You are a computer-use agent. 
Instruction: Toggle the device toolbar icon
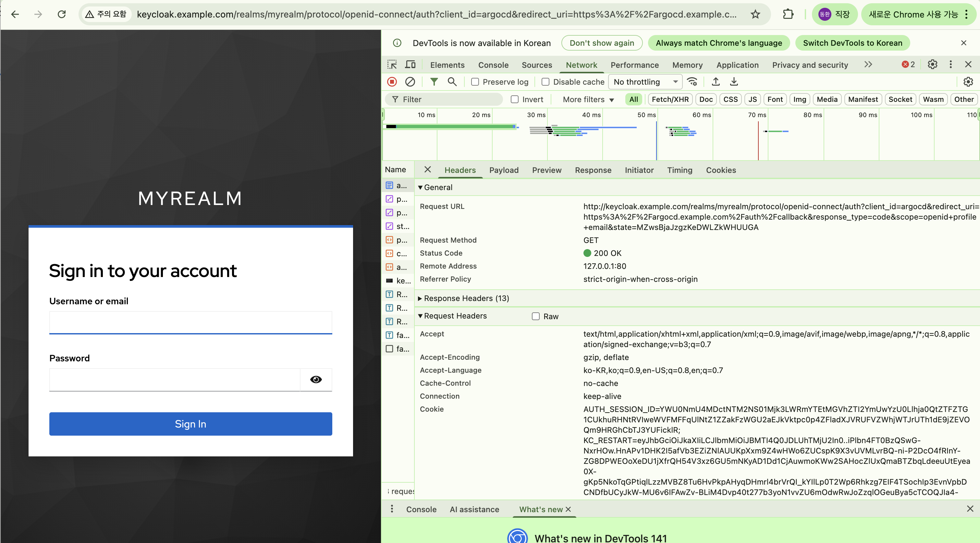point(410,65)
